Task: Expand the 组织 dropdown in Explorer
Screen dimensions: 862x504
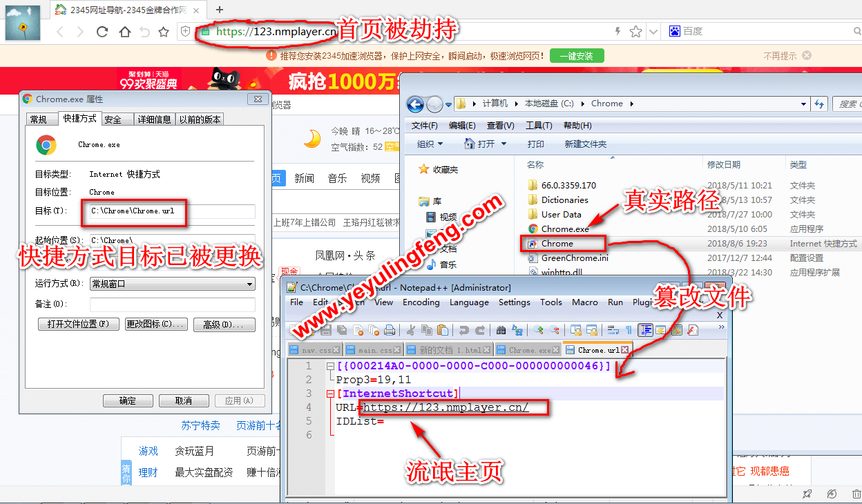Action: point(430,144)
